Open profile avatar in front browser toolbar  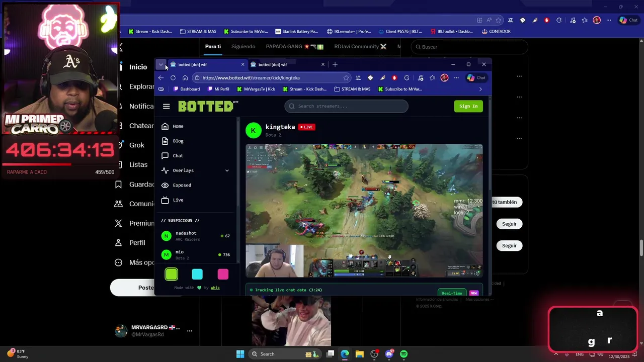tap(444, 78)
